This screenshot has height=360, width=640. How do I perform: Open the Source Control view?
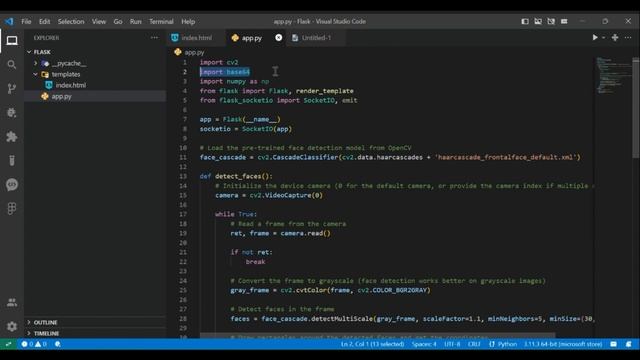(12, 89)
